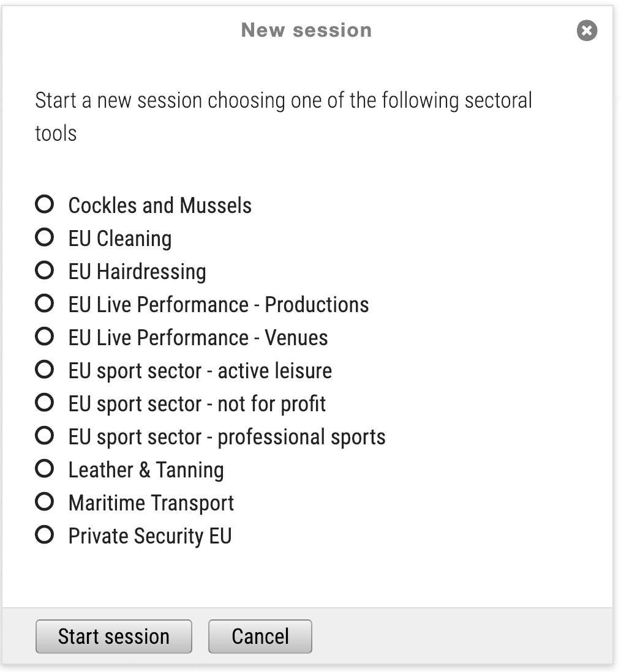Viewport: 621px width, 672px height.
Task: Pick the EU Hairdressing radio circle
Action: 44,271
